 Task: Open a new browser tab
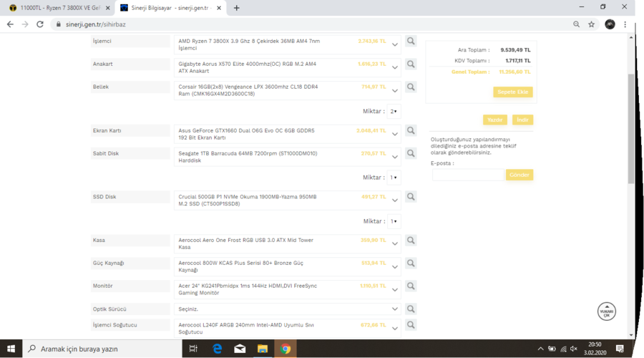coord(237,8)
